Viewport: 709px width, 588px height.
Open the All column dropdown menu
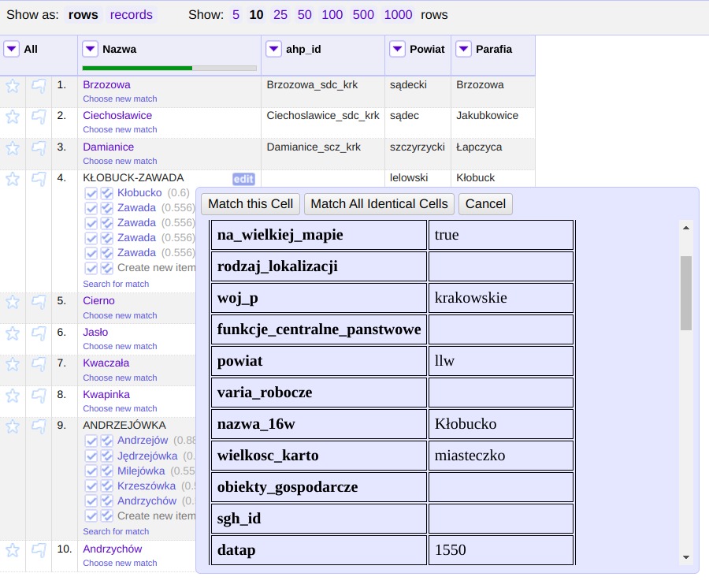pyautogui.click(x=11, y=49)
